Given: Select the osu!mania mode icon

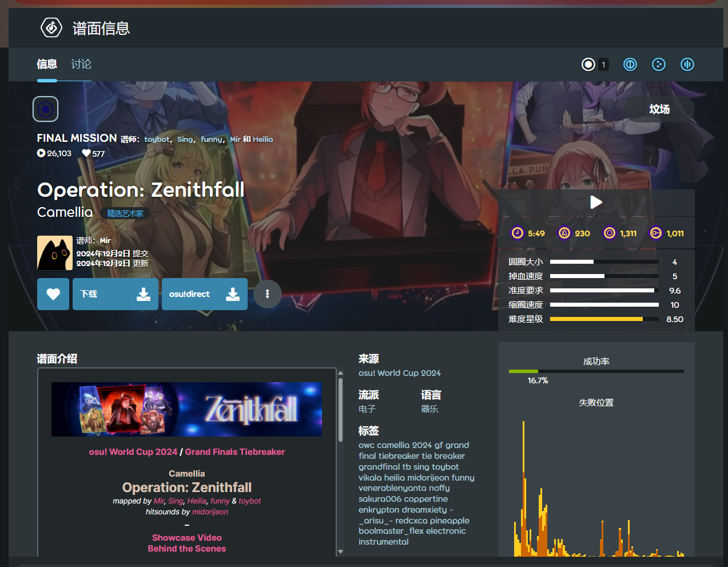Looking at the screenshot, I should coord(687,65).
